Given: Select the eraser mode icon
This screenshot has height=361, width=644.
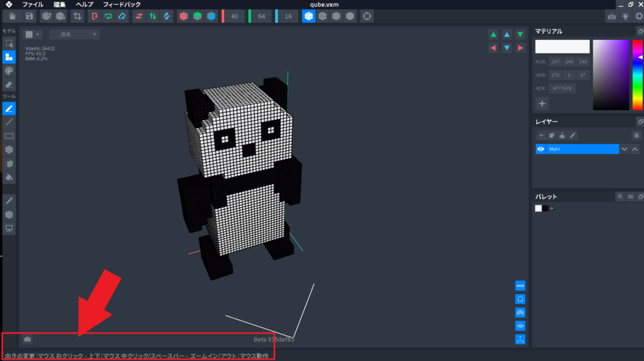Looking at the screenshot, I should (9, 84).
